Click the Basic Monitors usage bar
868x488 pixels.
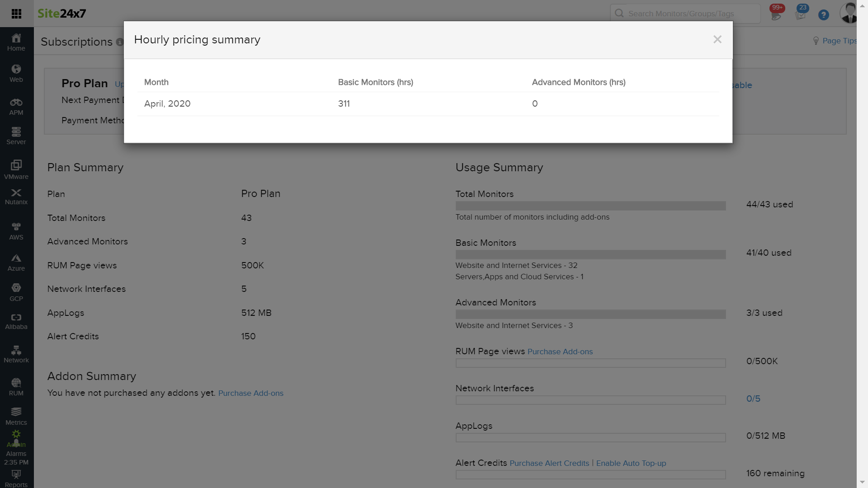point(590,254)
